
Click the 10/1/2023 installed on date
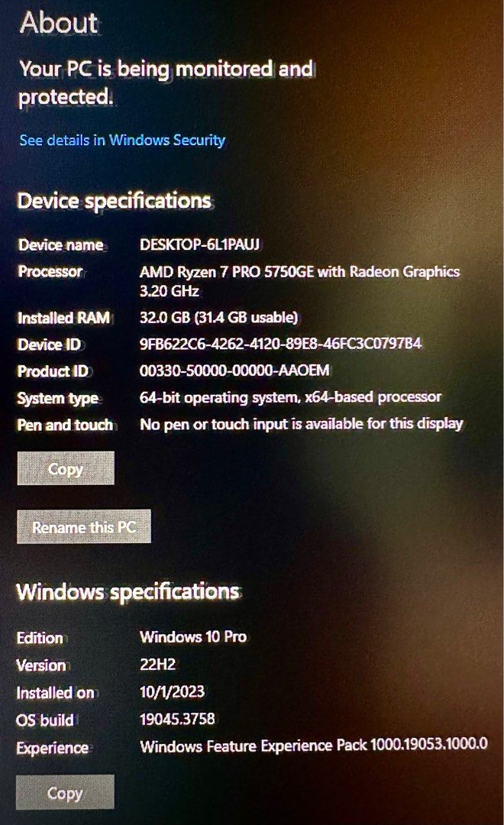tap(172, 691)
